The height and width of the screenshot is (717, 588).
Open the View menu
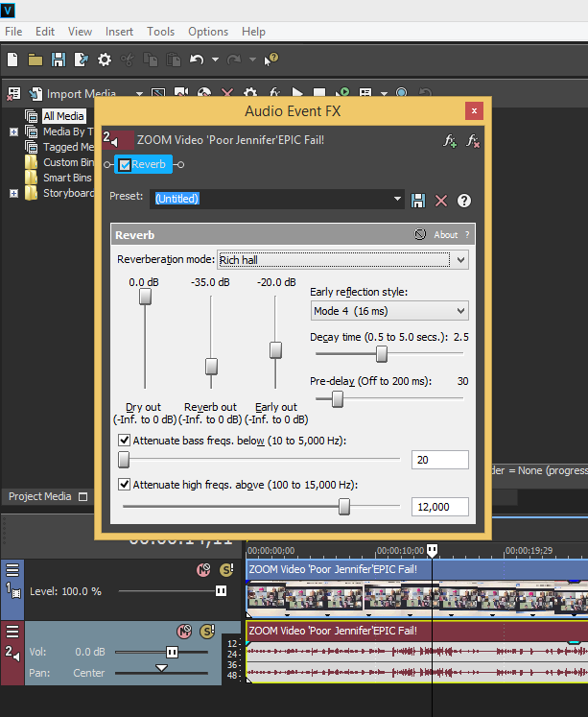(x=80, y=32)
